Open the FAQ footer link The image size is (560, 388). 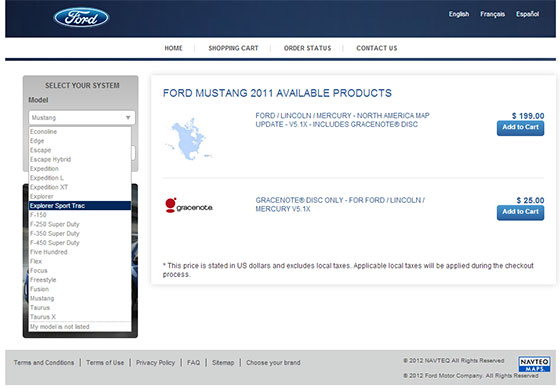pos(194,363)
